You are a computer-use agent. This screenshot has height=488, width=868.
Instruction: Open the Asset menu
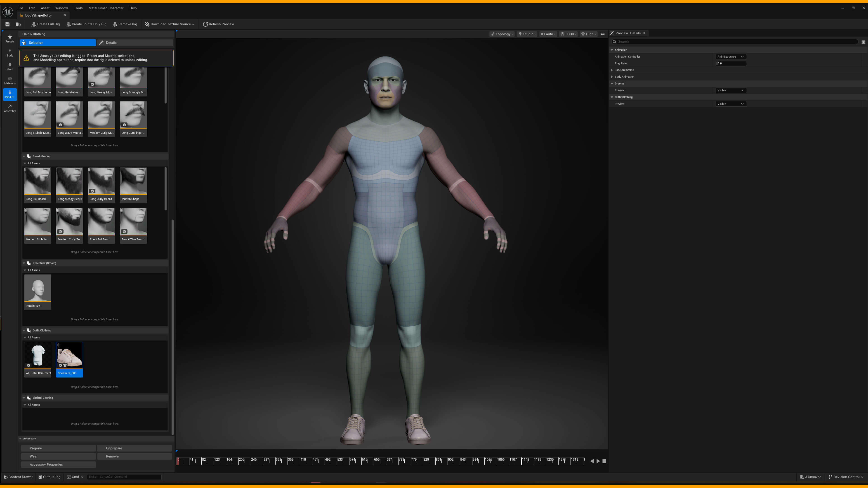[45, 8]
